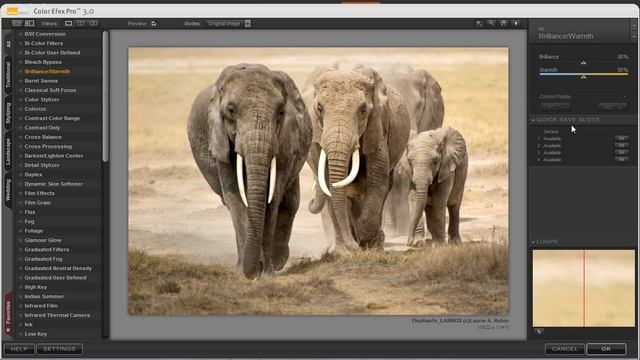
Task: Open the SETTINGS button
Action: (60, 349)
